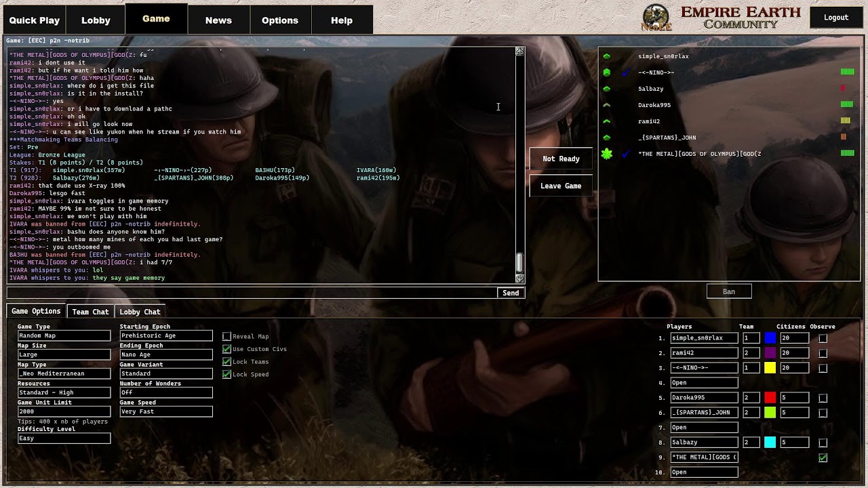Click the Not Ready button
Viewport: 868px width, 488px height.
click(x=561, y=159)
